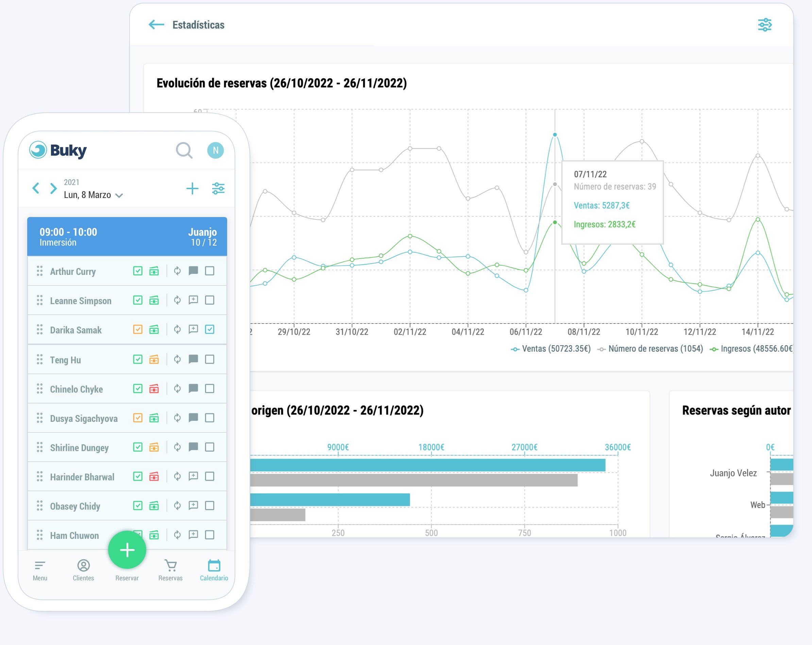The height and width of the screenshot is (645, 812).
Task: Tick the empty checkbox for Leanne Simpson
Action: [x=210, y=300]
